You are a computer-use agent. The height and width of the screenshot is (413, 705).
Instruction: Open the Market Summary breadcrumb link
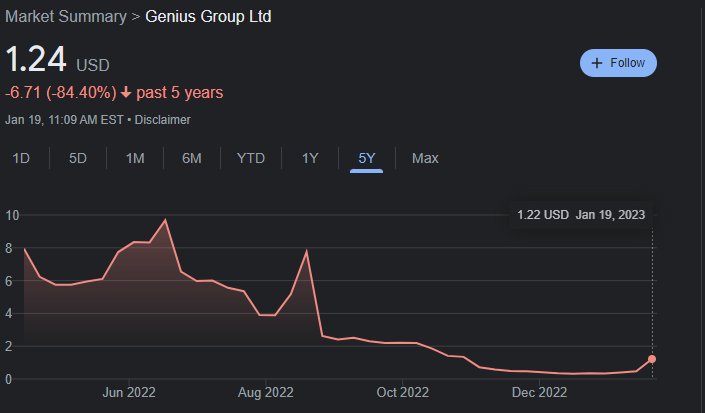66,17
